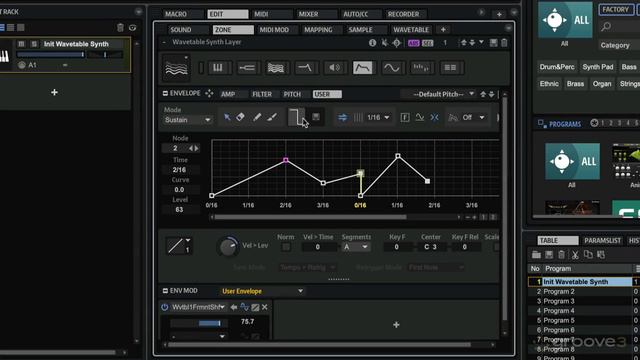Save the layer preset with the disk icon
This screenshot has height=360, width=640.
point(493,43)
